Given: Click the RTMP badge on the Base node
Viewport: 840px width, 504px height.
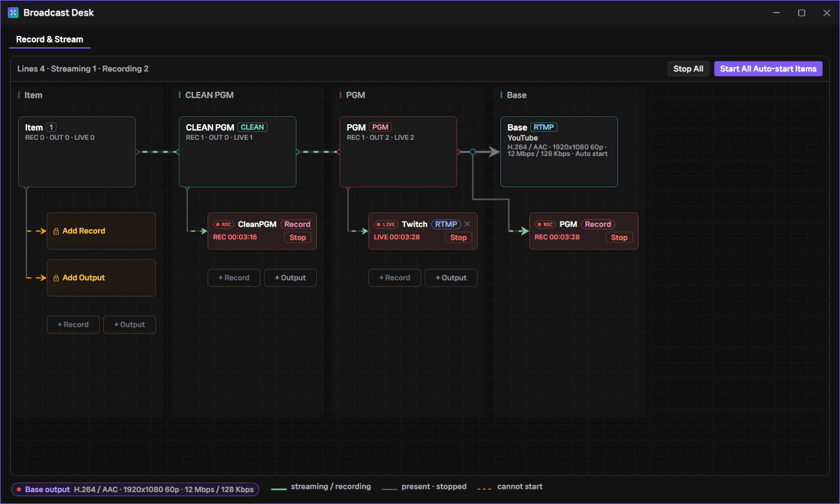Looking at the screenshot, I should (544, 127).
